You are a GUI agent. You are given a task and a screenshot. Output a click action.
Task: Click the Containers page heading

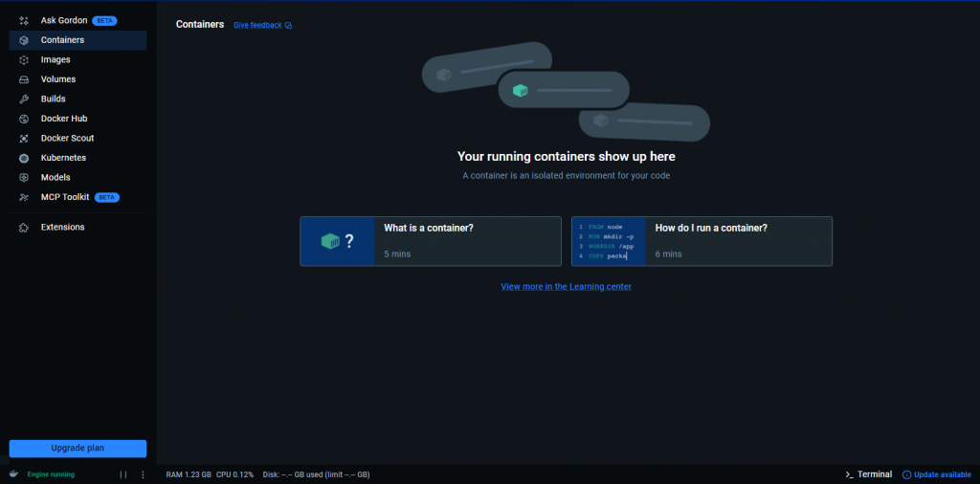(x=200, y=24)
